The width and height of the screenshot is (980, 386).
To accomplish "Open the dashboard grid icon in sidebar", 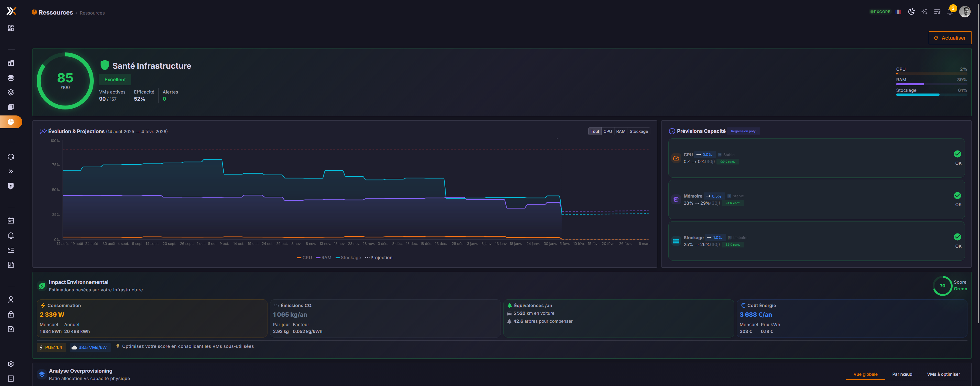I will tap(11, 29).
